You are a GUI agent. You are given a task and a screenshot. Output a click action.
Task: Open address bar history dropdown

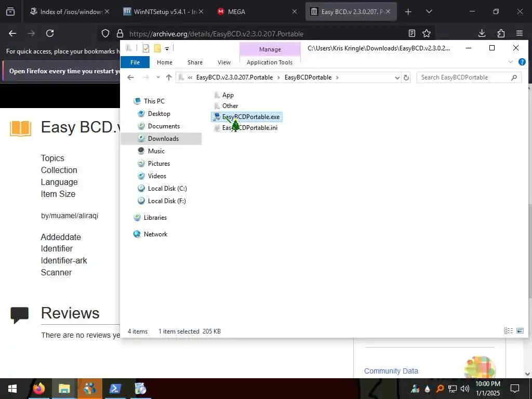(397, 78)
